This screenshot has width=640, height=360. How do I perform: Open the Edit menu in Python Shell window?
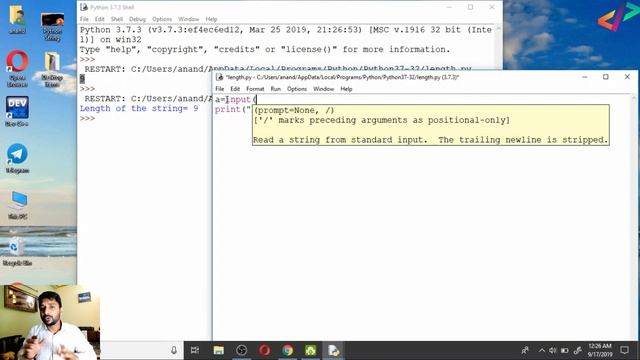point(100,19)
